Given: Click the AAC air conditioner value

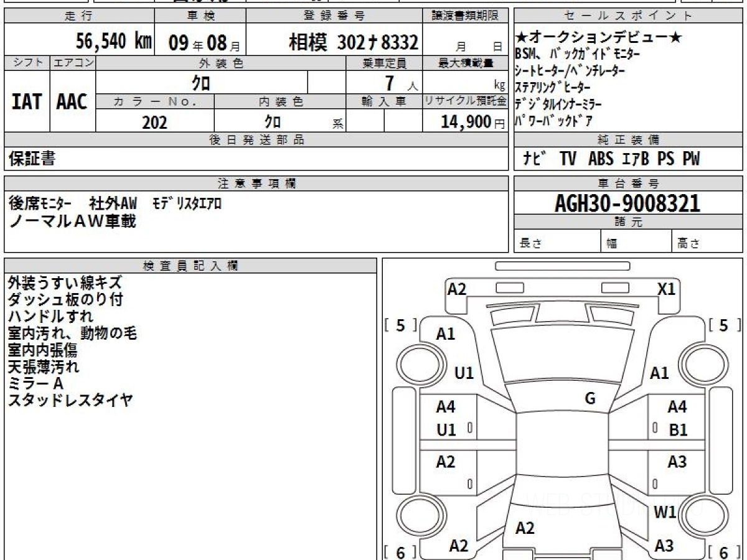Looking at the screenshot, I should coord(72,102).
